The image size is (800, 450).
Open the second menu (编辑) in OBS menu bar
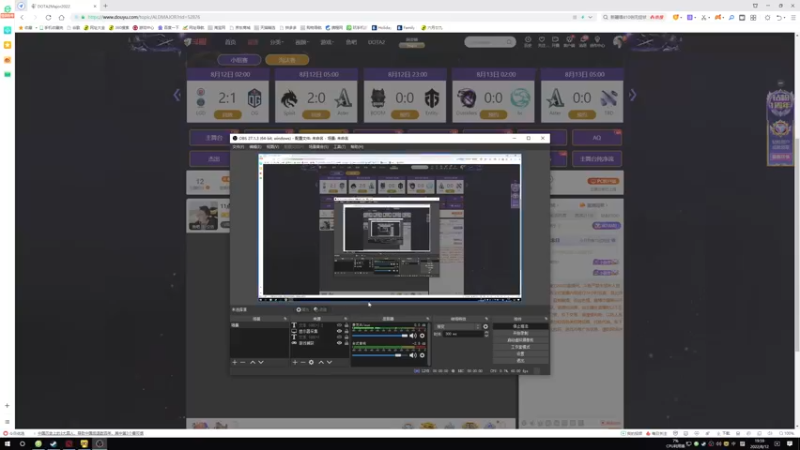pyautogui.click(x=255, y=147)
